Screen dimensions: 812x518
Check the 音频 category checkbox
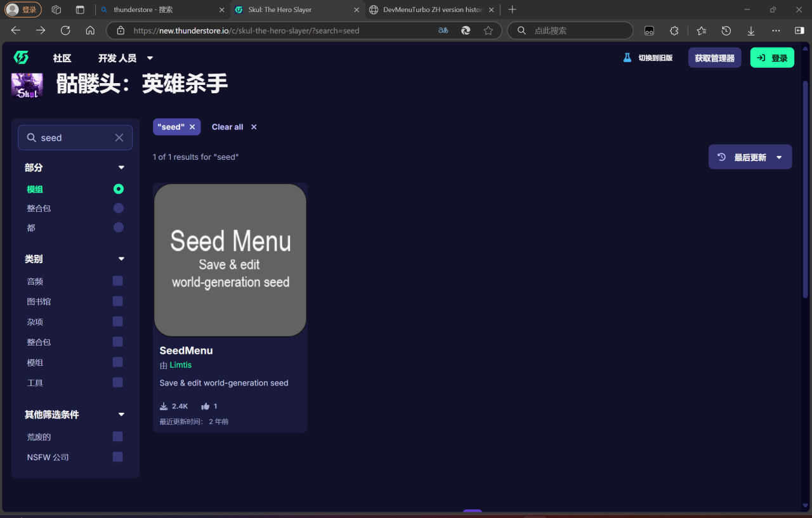click(117, 281)
